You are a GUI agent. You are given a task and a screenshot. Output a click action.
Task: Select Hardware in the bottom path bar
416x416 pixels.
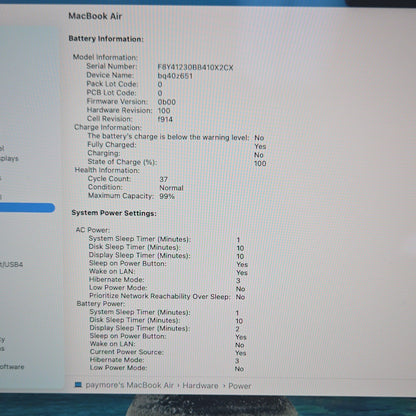200,386
